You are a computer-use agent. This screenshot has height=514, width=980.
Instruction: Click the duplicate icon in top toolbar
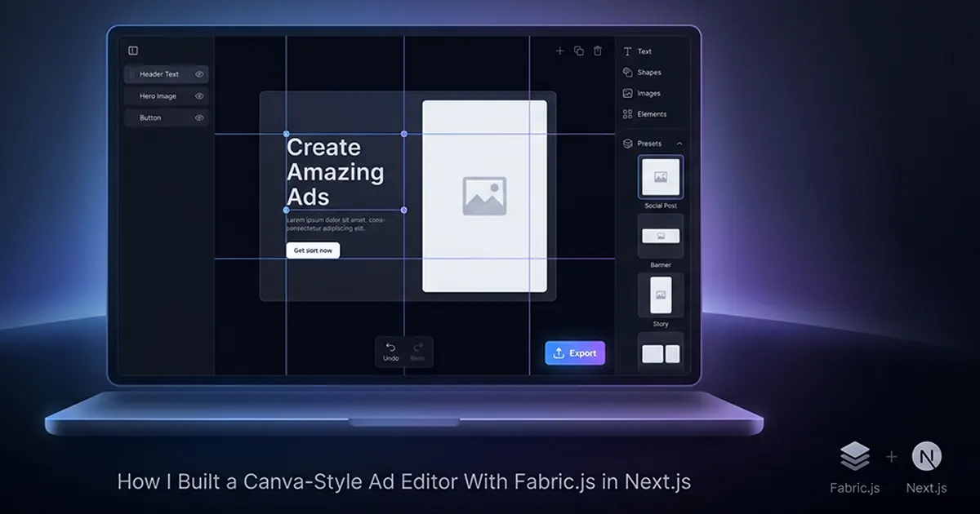[579, 51]
